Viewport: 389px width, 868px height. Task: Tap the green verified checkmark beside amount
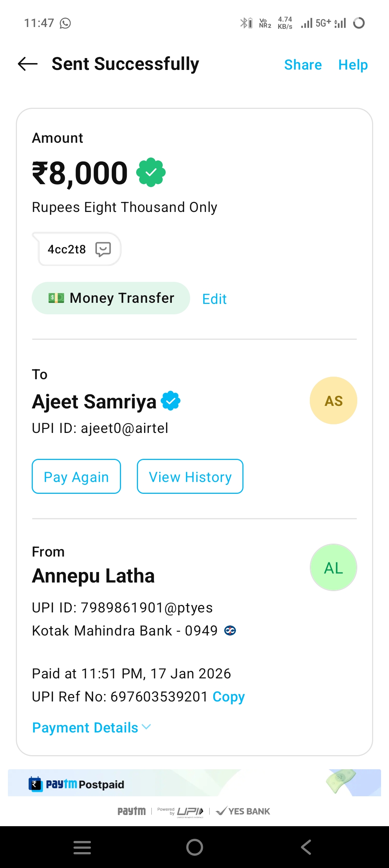click(x=151, y=172)
